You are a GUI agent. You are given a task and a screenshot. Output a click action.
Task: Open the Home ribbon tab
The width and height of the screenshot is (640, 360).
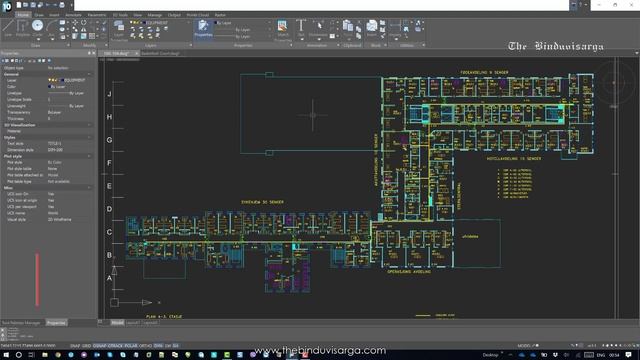tap(23, 15)
